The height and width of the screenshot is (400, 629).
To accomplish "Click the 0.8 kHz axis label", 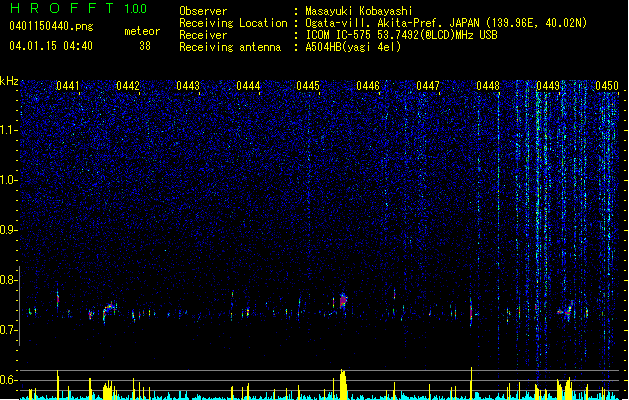I will point(9,280).
